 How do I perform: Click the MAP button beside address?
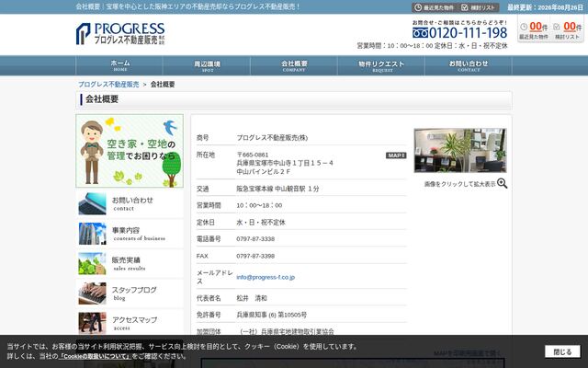(x=396, y=155)
